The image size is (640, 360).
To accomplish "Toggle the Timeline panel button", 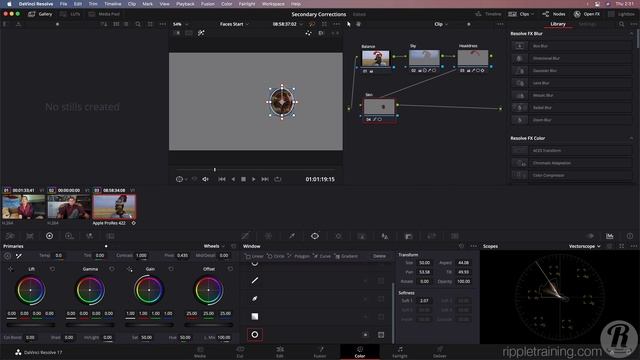I will 489,14.
